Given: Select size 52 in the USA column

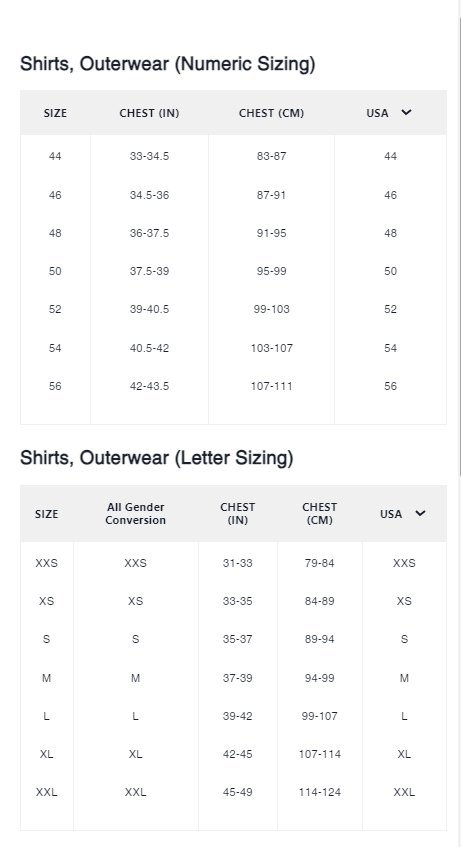Looking at the screenshot, I should click(390, 309).
